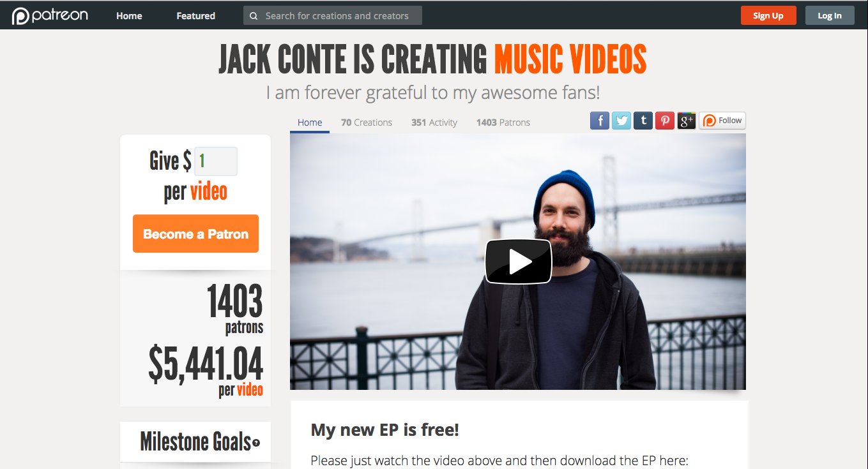Open the Home navigation item
Image resolution: width=868 pixels, height=469 pixels.
click(129, 16)
